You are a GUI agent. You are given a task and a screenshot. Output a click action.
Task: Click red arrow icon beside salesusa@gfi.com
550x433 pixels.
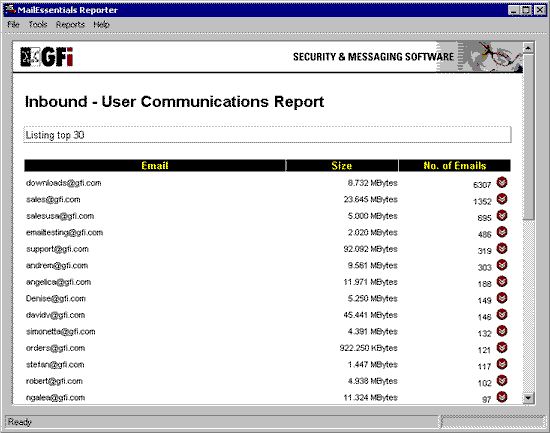(x=502, y=215)
